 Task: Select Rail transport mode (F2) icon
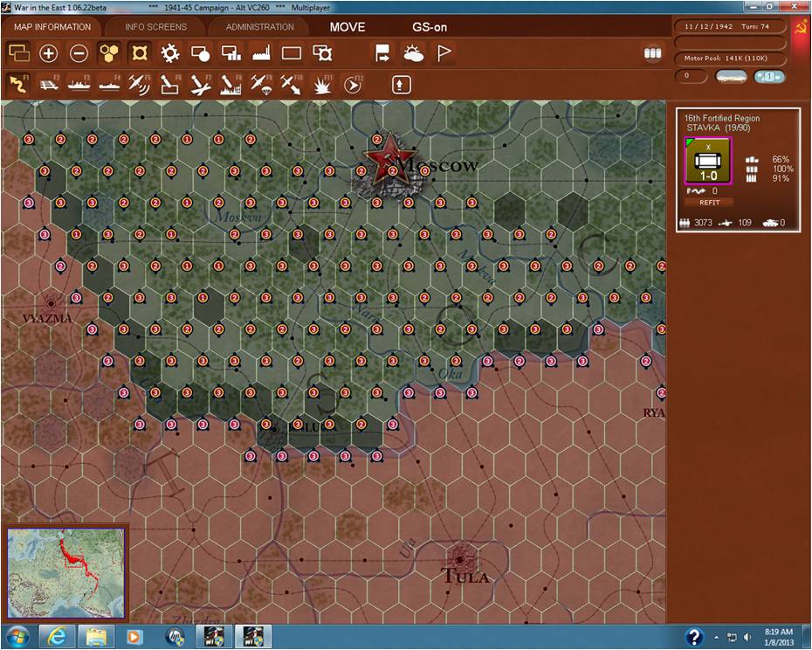(49, 84)
